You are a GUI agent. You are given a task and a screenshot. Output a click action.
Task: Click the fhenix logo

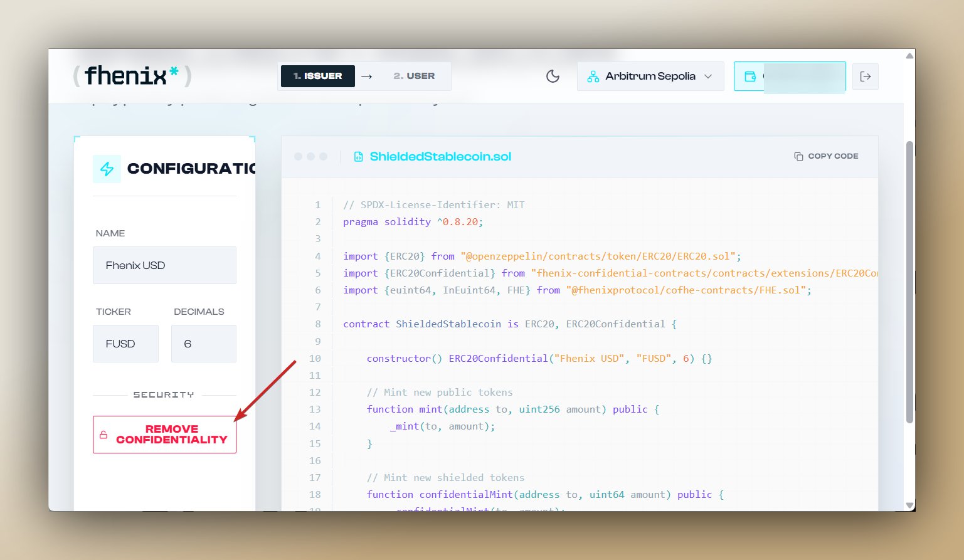132,76
